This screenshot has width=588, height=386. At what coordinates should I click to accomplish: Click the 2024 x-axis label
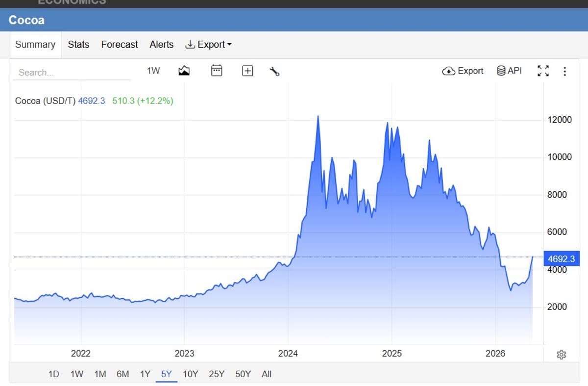click(288, 353)
